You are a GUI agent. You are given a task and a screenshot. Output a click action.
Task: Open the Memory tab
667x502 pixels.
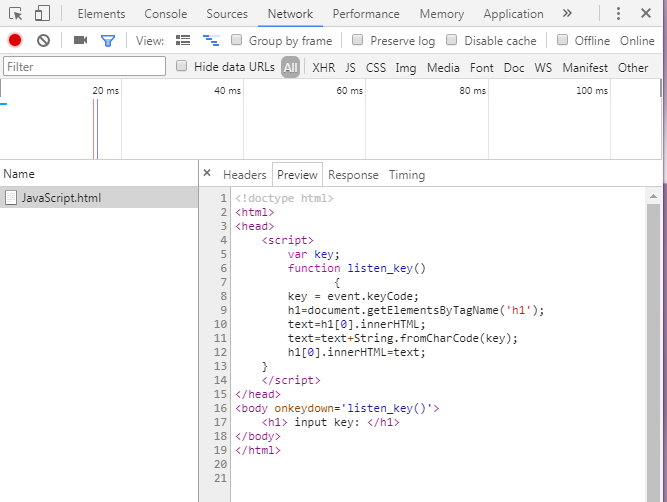[442, 14]
